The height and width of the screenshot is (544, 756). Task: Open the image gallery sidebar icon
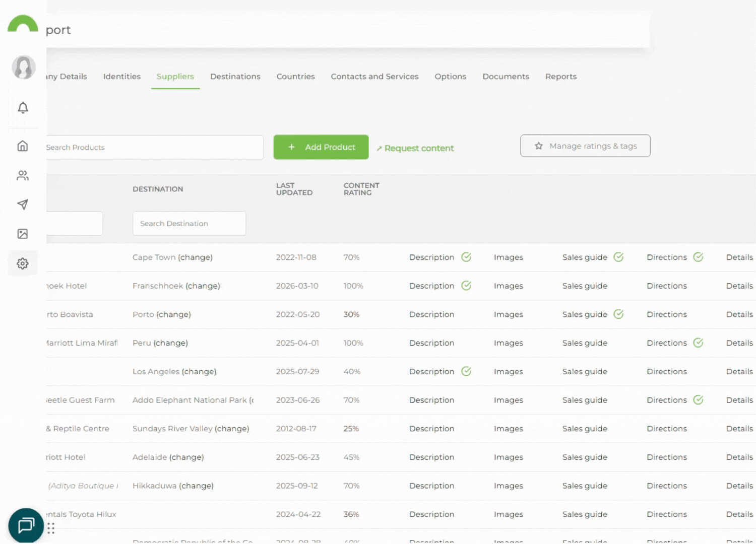(x=23, y=234)
